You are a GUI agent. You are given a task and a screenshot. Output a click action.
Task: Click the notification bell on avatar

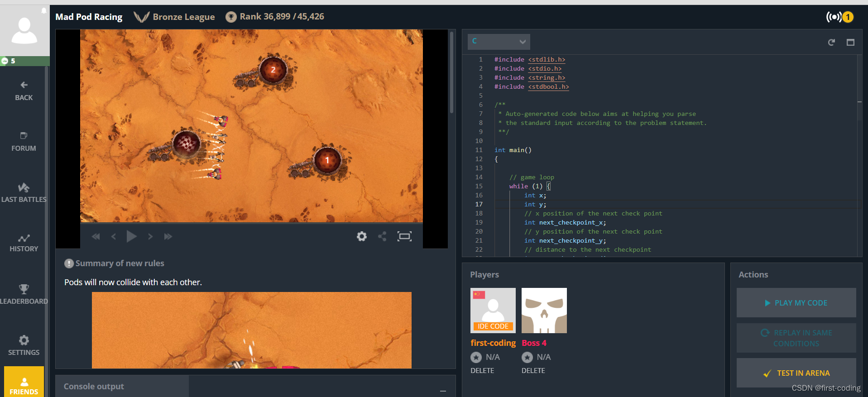pos(43,10)
